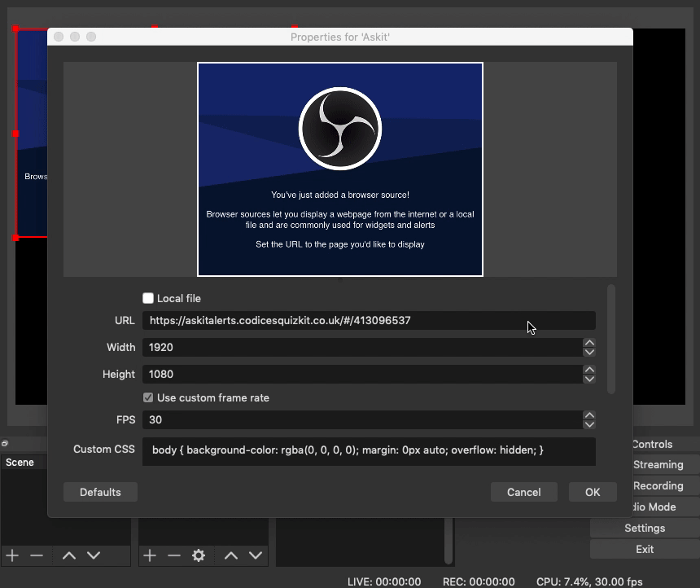The height and width of the screenshot is (588, 700).
Task: Reset properties with the Defaults button
Action: click(x=100, y=492)
